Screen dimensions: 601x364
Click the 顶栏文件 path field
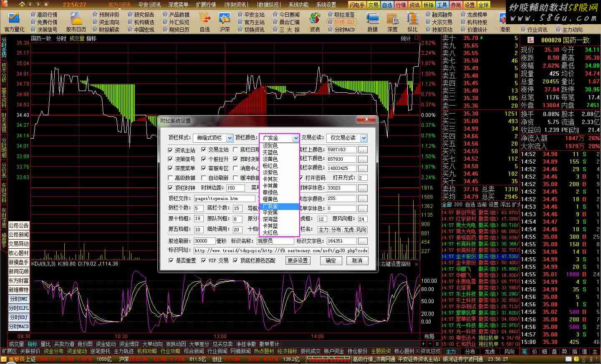click(225, 198)
